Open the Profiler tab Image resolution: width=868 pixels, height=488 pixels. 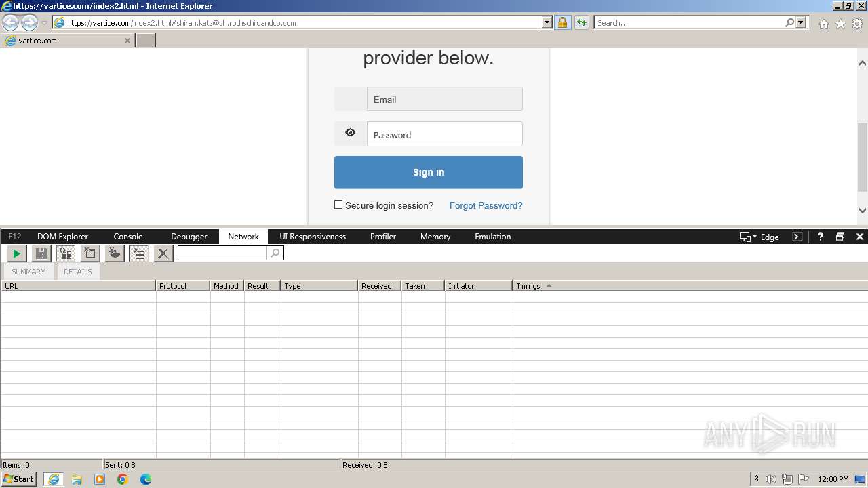point(383,237)
